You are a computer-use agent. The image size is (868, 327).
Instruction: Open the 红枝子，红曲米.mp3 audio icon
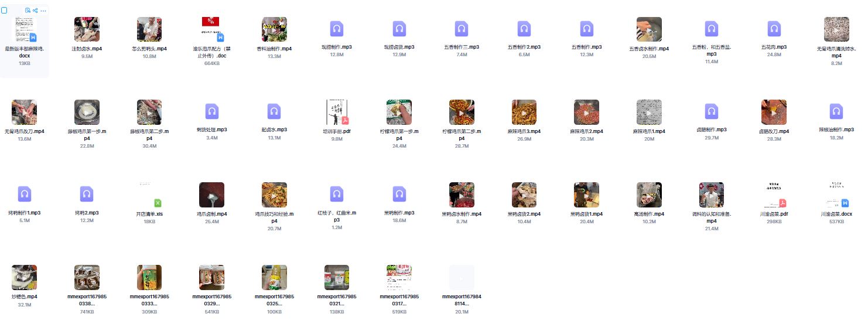tap(337, 195)
